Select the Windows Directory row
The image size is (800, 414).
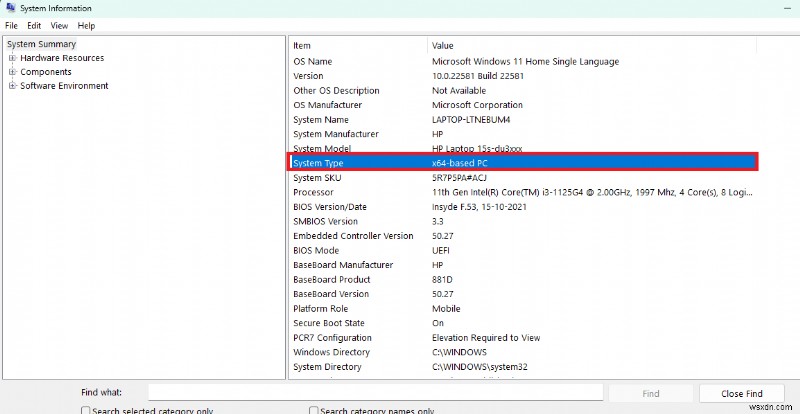click(522, 352)
